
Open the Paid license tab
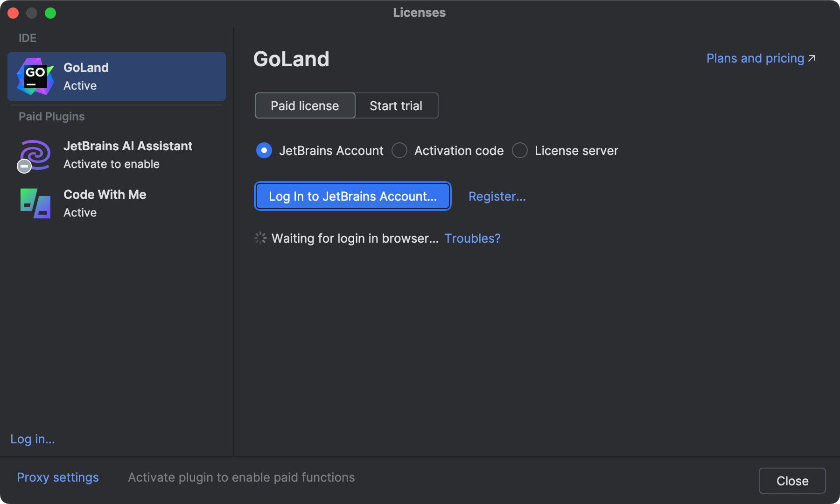coord(304,105)
